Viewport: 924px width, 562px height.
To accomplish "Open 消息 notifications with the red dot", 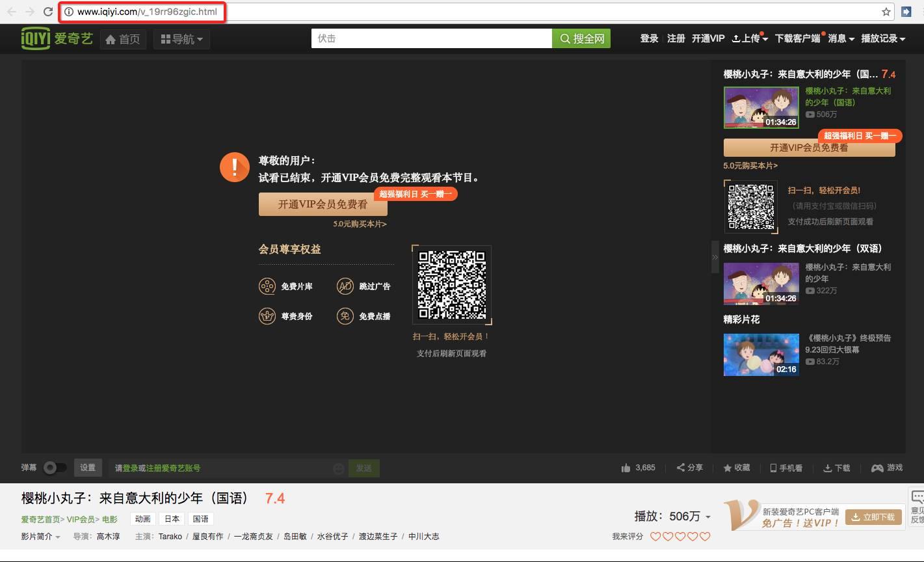I will pyautogui.click(x=837, y=38).
